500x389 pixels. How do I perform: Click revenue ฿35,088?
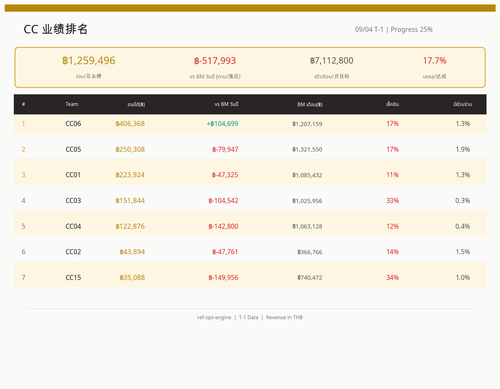point(132,277)
